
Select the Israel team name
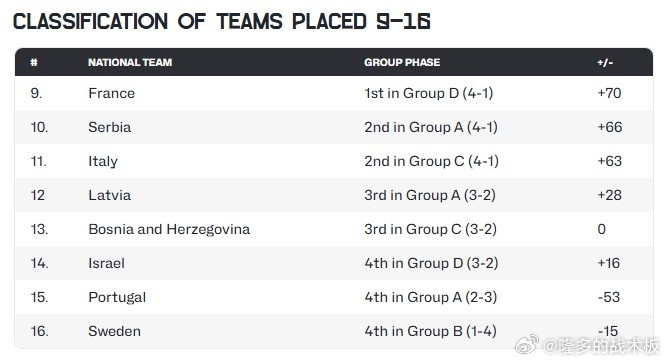coord(106,263)
